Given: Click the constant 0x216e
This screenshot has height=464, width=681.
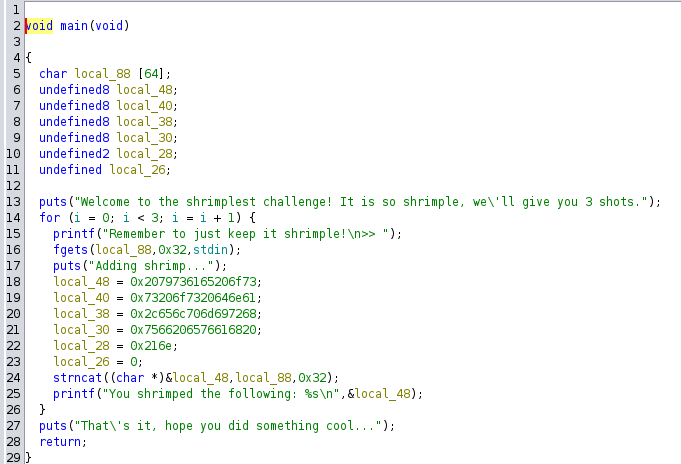Looking at the screenshot, I should coord(151,346).
